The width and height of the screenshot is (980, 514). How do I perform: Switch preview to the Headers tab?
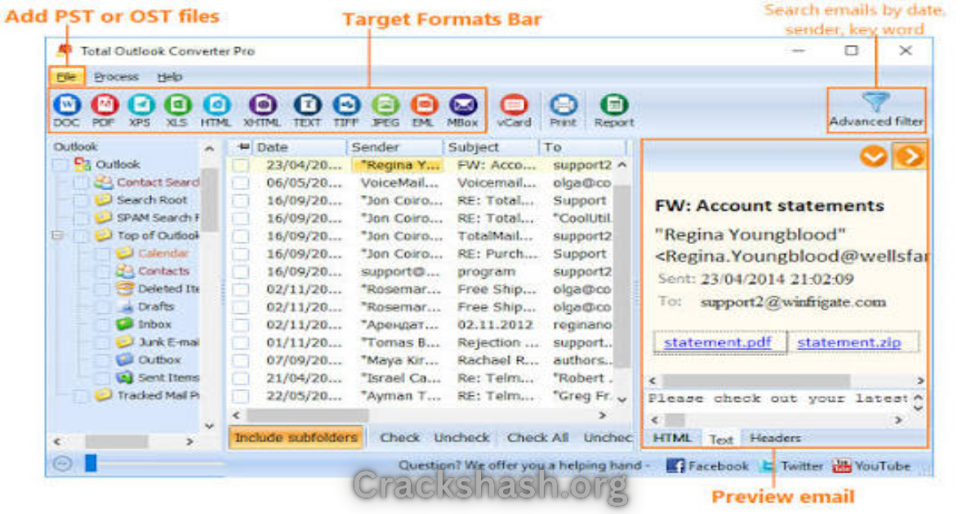pyautogui.click(x=775, y=438)
